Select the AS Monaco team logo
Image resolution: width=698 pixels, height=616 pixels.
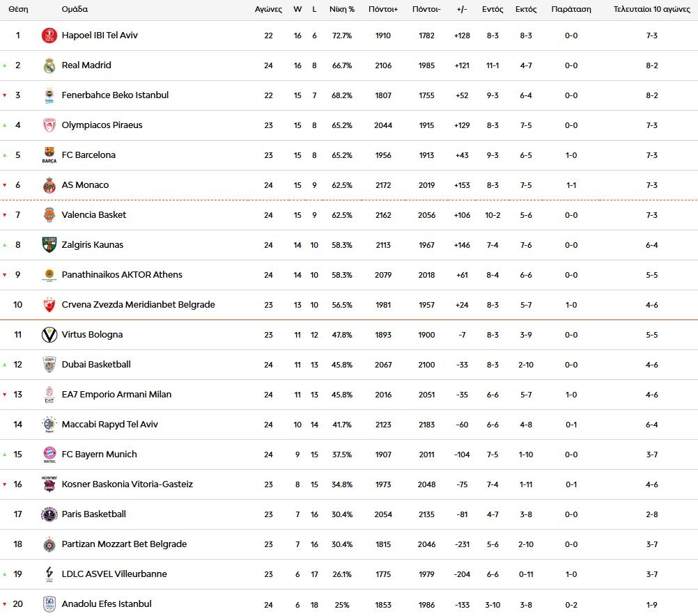point(49,184)
